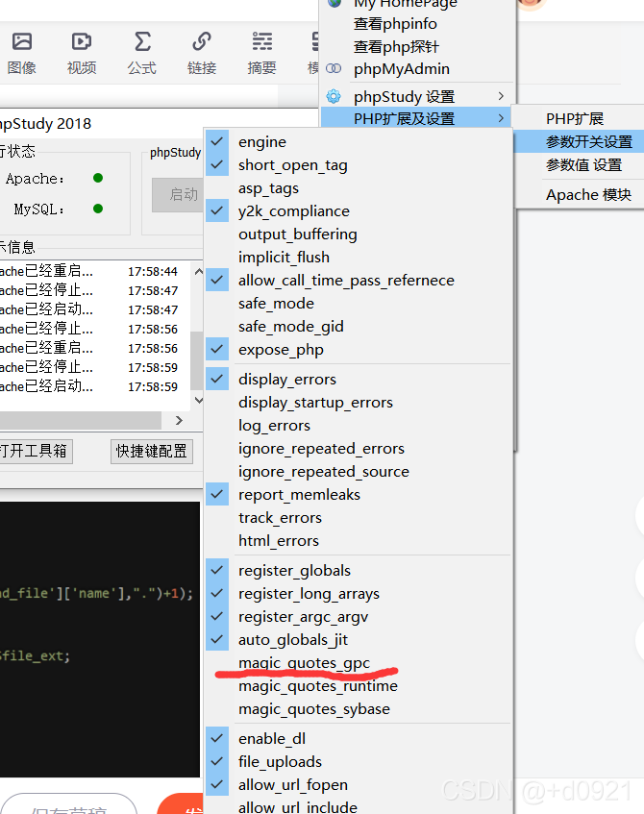
Task: Toggle enable_dl setting
Action: tap(359, 739)
